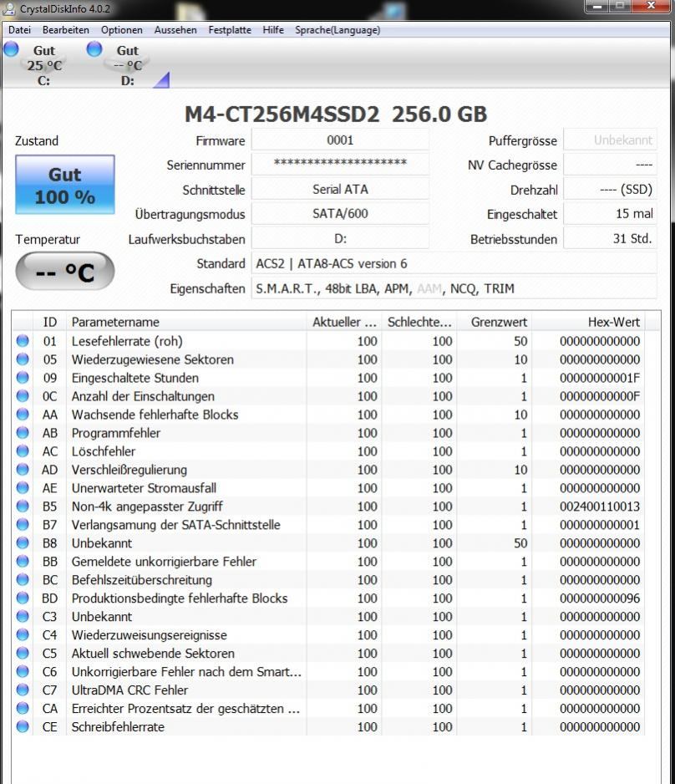The height and width of the screenshot is (784, 675).
Task: Click status icon of Verlangsamung der SATA-Schnittstelle row
Action: pyautogui.click(x=23, y=525)
